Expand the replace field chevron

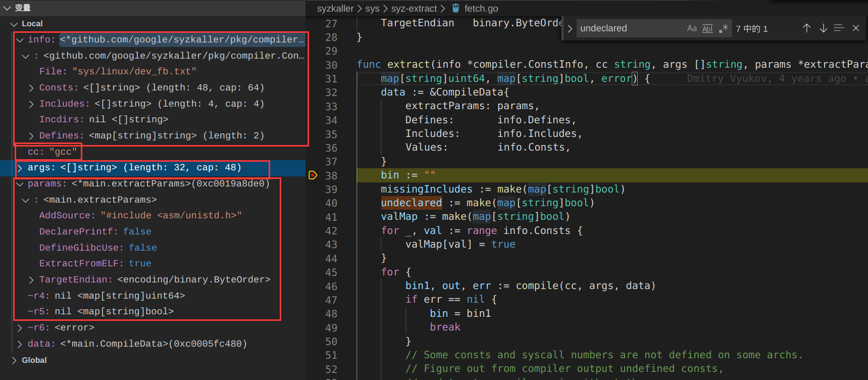click(x=570, y=29)
